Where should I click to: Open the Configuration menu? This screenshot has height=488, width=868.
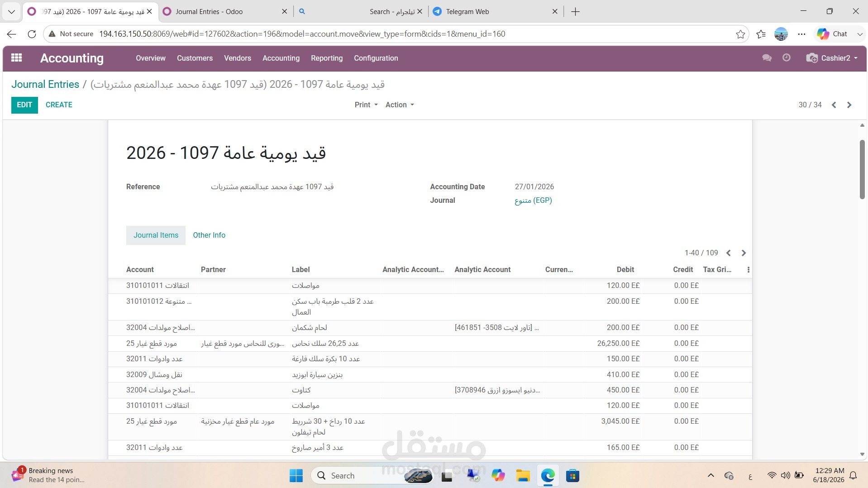click(376, 58)
